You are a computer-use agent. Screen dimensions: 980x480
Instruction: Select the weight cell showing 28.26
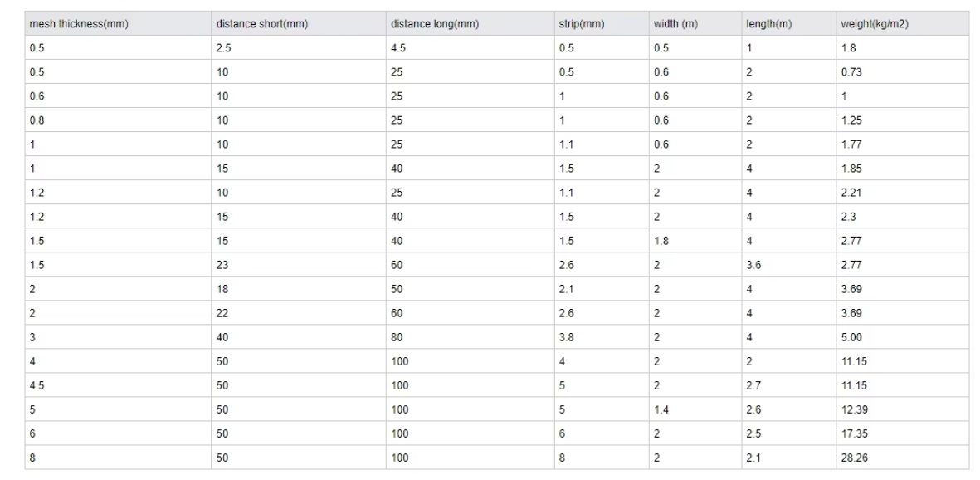(903, 458)
